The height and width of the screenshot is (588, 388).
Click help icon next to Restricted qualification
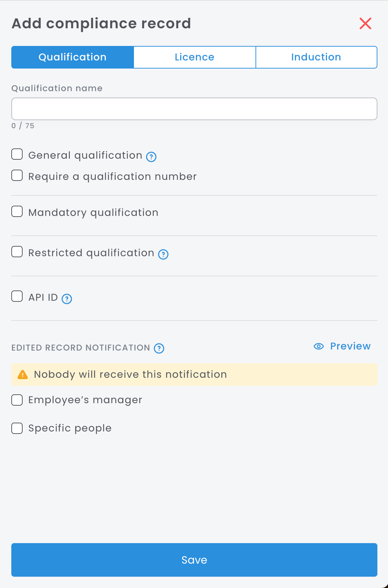pyautogui.click(x=163, y=254)
